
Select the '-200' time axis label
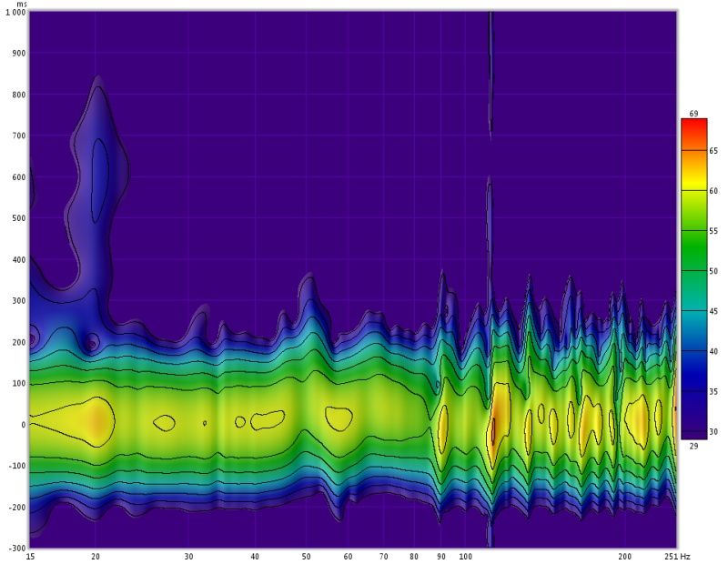[x=17, y=507]
